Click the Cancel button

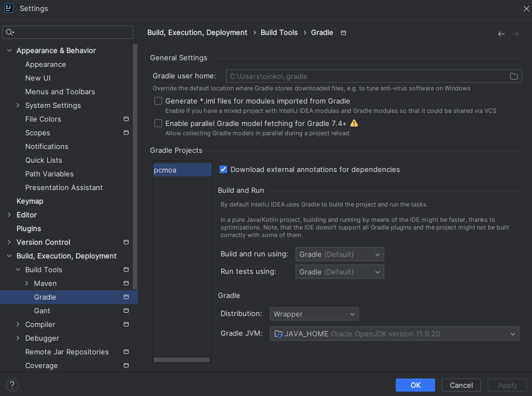461,385
